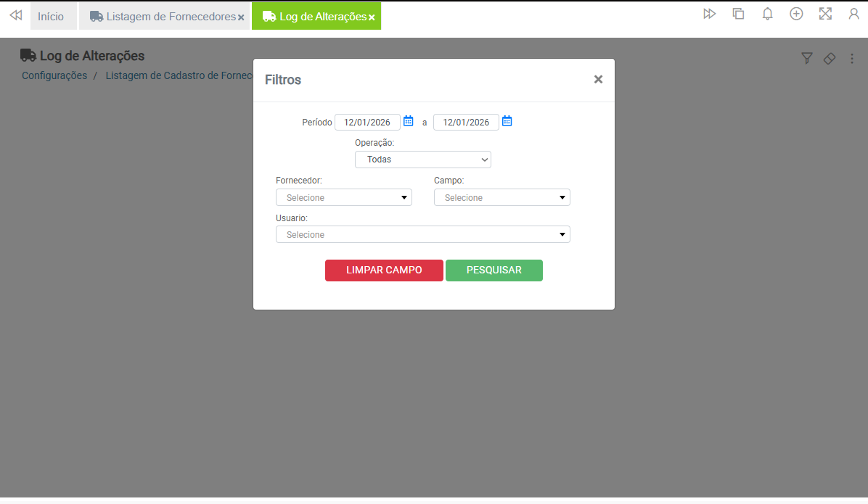The width and height of the screenshot is (868, 504).
Task: Click the user profile icon
Action: 854,14
